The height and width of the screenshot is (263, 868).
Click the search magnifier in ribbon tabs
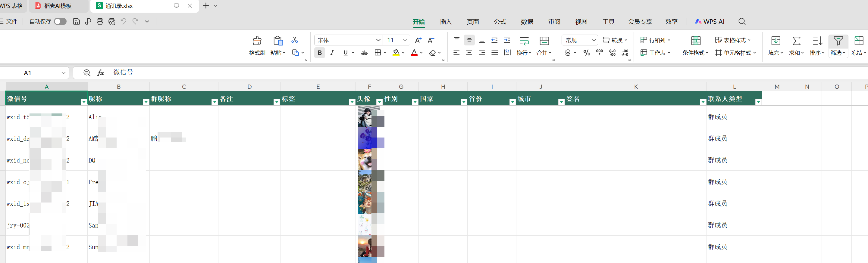pos(742,22)
